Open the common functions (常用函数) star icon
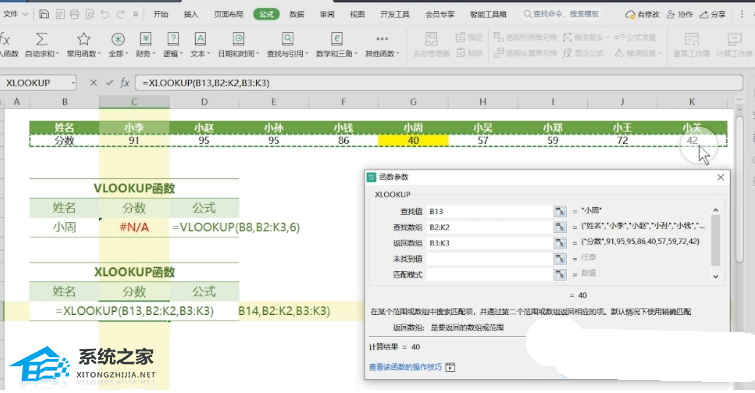Image resolution: width=755 pixels, height=393 pixels. point(84,39)
